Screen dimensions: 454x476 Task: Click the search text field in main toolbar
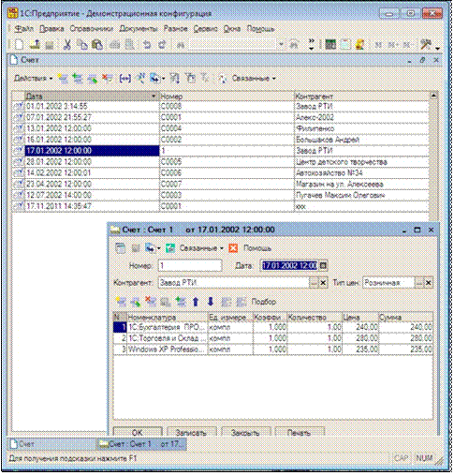coord(233,45)
